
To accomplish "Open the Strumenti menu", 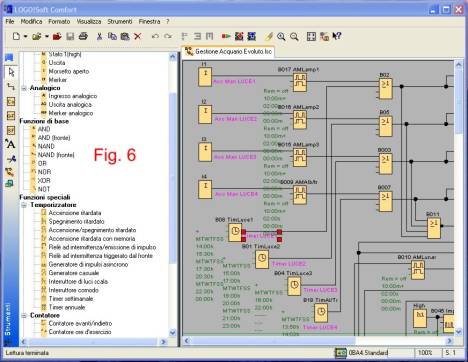I will tap(120, 21).
